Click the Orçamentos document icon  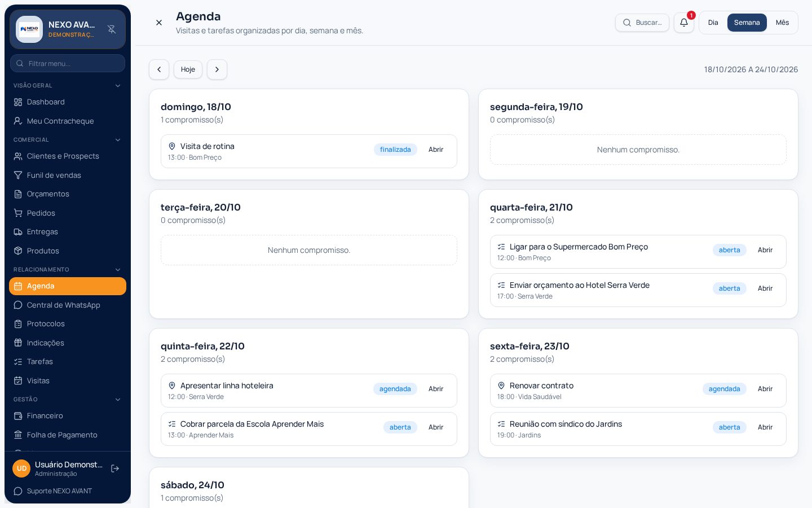coord(18,194)
